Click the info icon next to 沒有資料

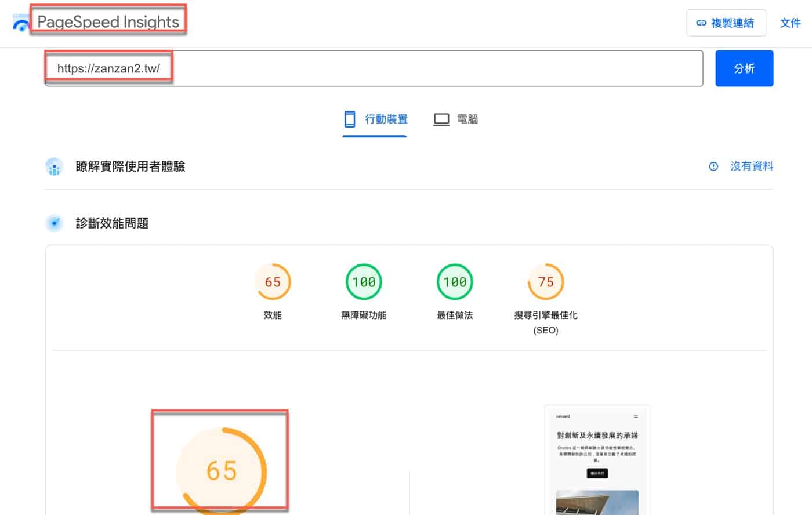click(713, 166)
